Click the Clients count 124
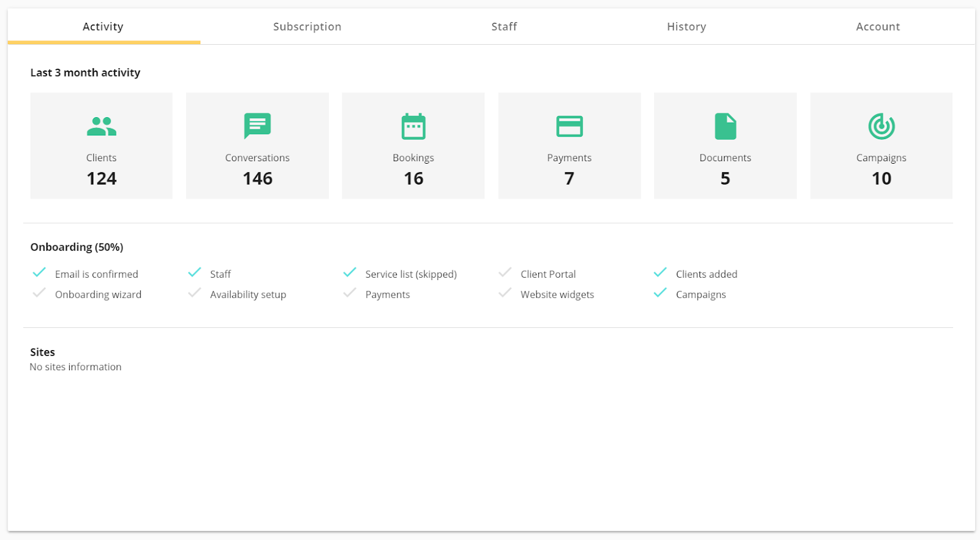This screenshot has height=540, width=980. pyautogui.click(x=102, y=178)
